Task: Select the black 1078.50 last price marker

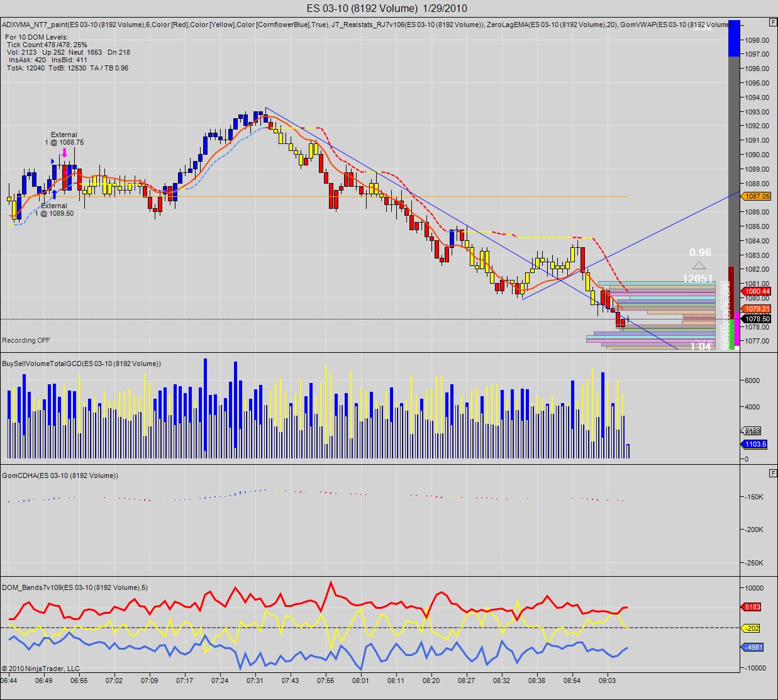Action: (x=756, y=319)
